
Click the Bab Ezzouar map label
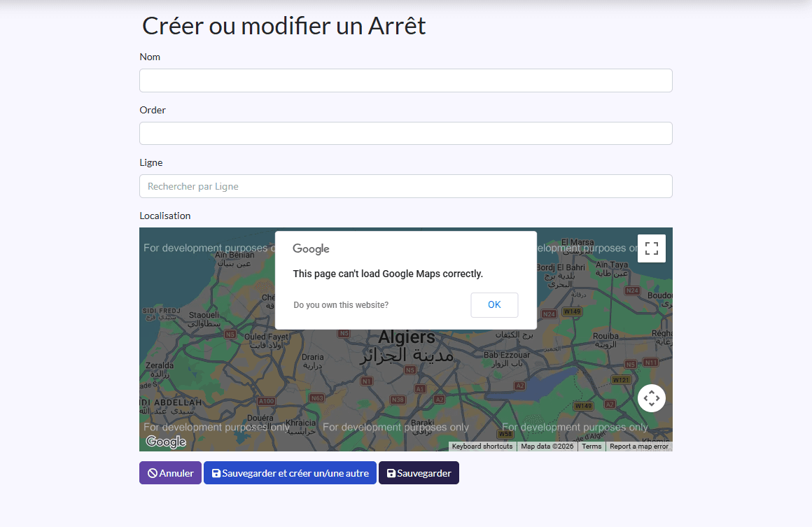[x=507, y=355]
